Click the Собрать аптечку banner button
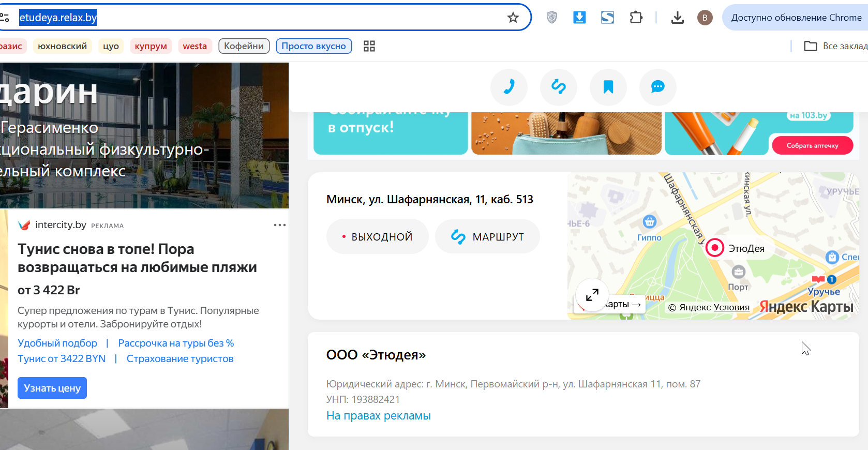Viewport: 868px width, 450px height. coord(813,145)
